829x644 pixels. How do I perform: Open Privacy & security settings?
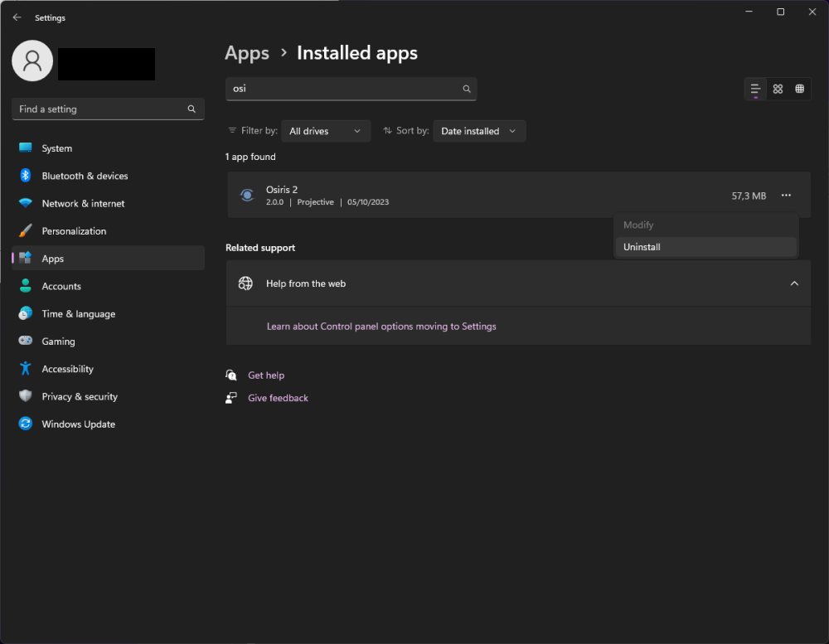point(80,397)
